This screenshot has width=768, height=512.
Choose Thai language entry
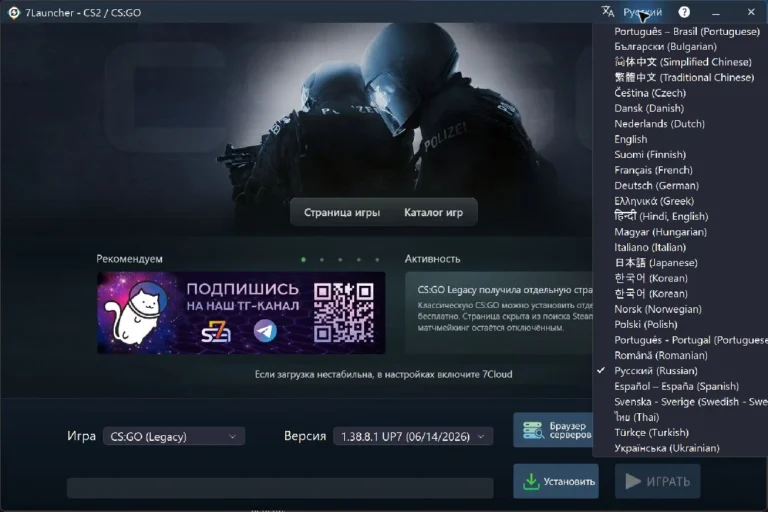coord(636,417)
